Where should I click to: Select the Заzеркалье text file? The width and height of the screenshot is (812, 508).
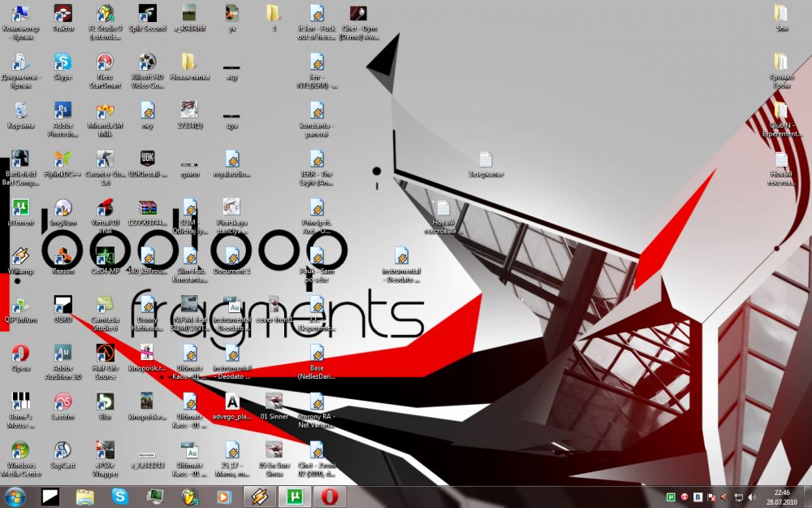tap(486, 164)
